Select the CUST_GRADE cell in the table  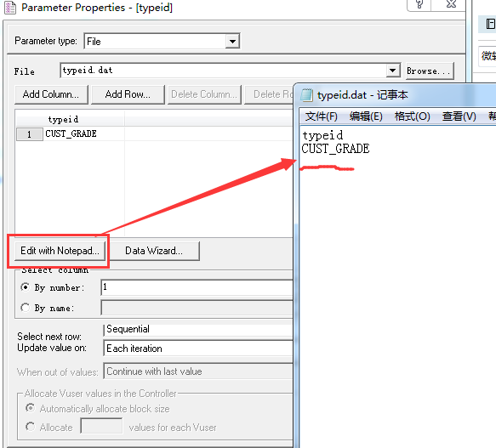83,133
